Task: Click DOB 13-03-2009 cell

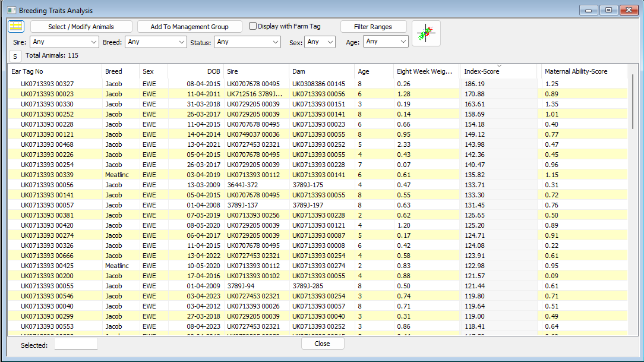Action: pyautogui.click(x=204, y=185)
